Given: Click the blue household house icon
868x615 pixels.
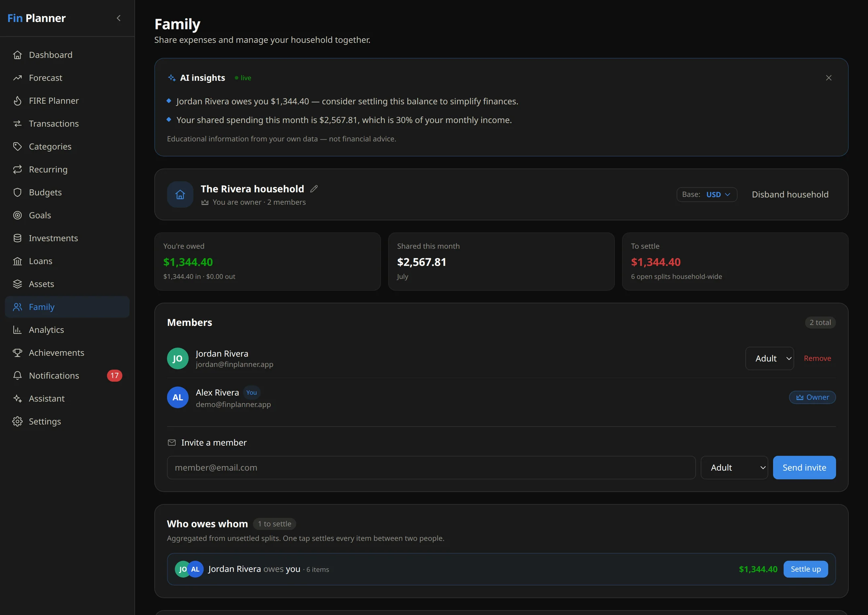Looking at the screenshot, I should pos(180,195).
